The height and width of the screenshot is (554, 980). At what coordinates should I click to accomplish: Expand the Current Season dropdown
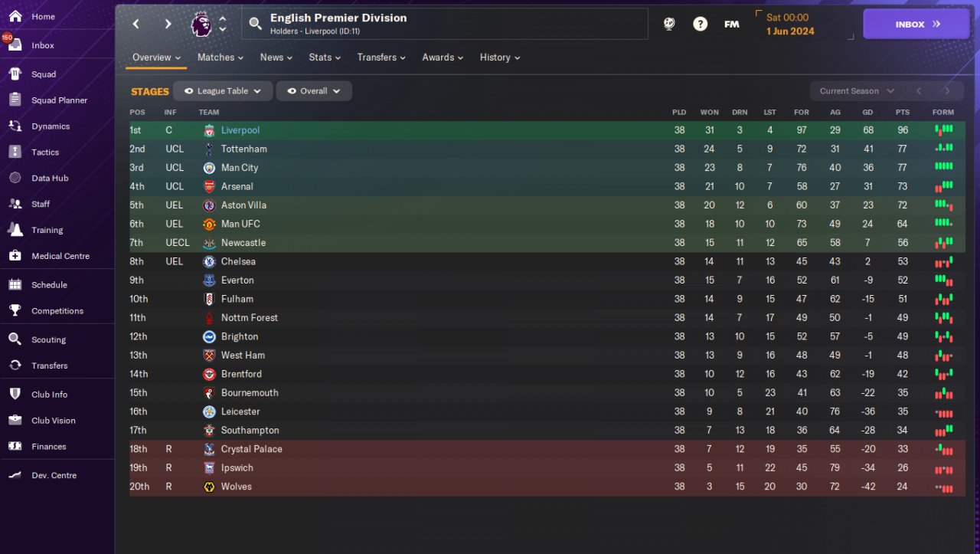point(857,91)
